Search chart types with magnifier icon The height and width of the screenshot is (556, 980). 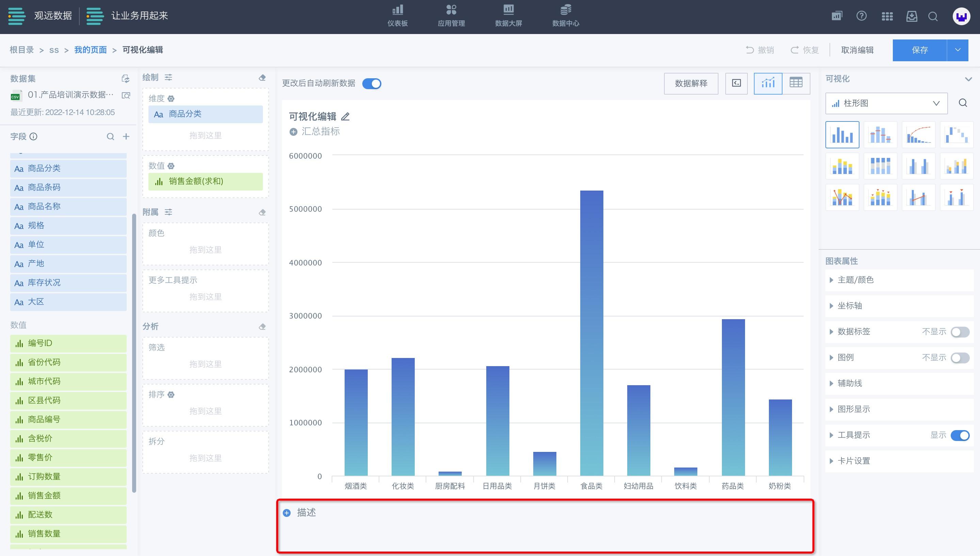963,103
